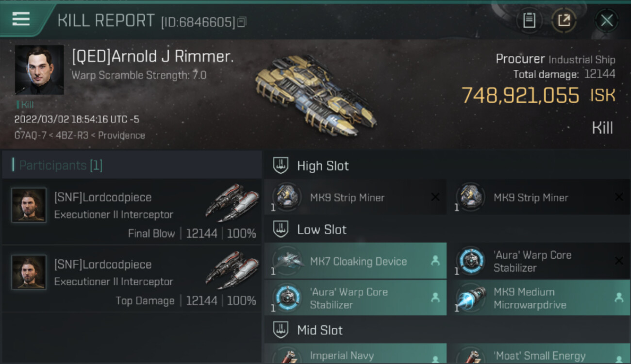
Task: Click the first MK9 Strip Miner icon
Action: 286,197
